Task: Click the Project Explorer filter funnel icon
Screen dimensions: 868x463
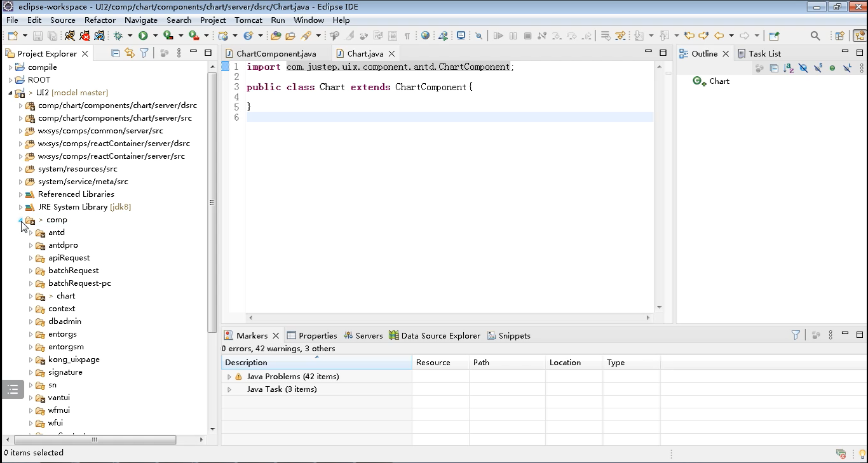Action: tap(144, 53)
